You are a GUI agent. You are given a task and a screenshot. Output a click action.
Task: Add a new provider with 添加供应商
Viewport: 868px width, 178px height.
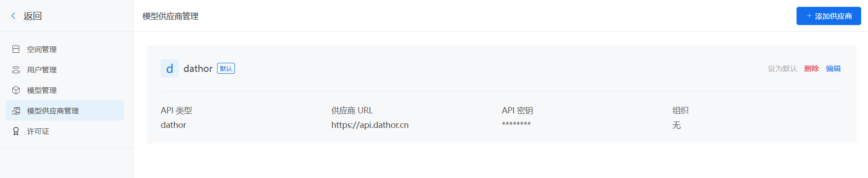click(x=828, y=16)
